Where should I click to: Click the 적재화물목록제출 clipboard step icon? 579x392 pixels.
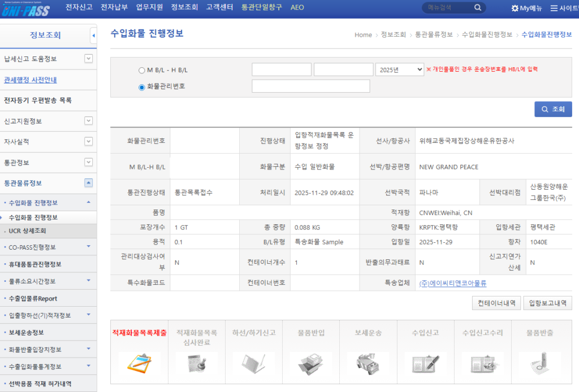(139, 362)
